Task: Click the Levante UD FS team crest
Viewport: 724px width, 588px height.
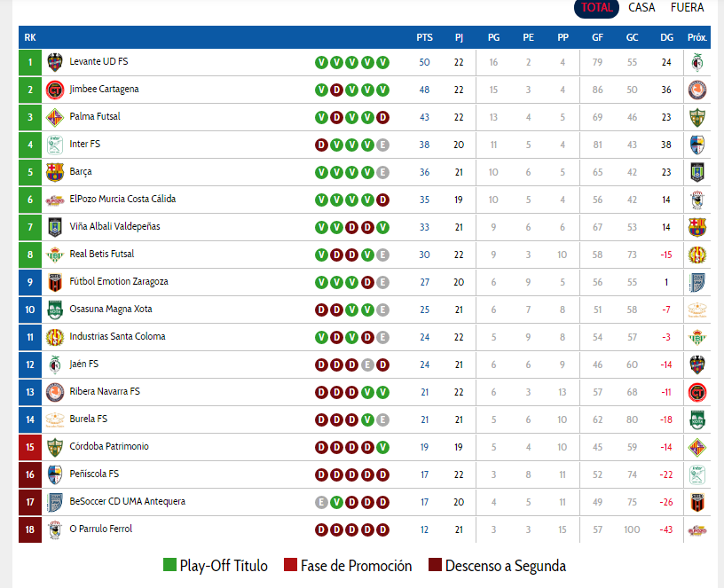Action: click(55, 62)
